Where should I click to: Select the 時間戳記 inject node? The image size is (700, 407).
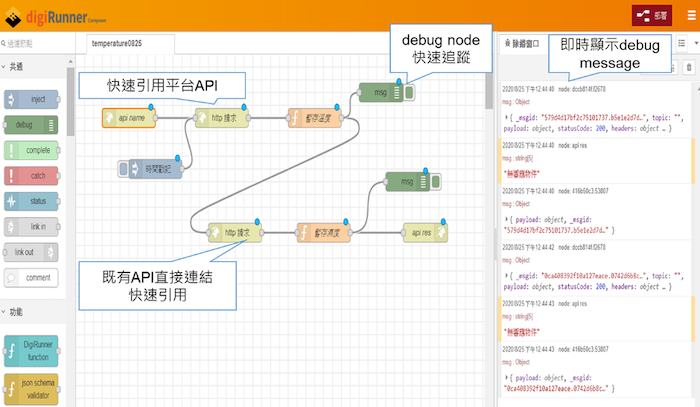coord(155,169)
